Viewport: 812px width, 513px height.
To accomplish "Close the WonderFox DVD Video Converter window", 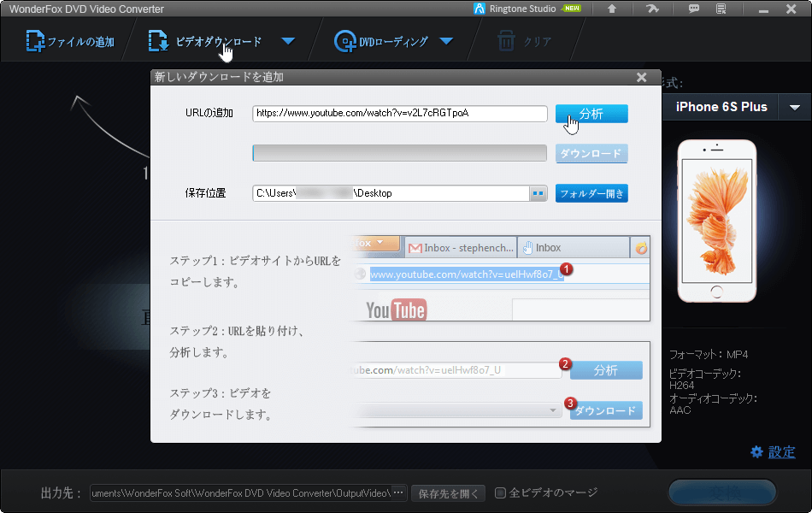I will tap(791, 9).
